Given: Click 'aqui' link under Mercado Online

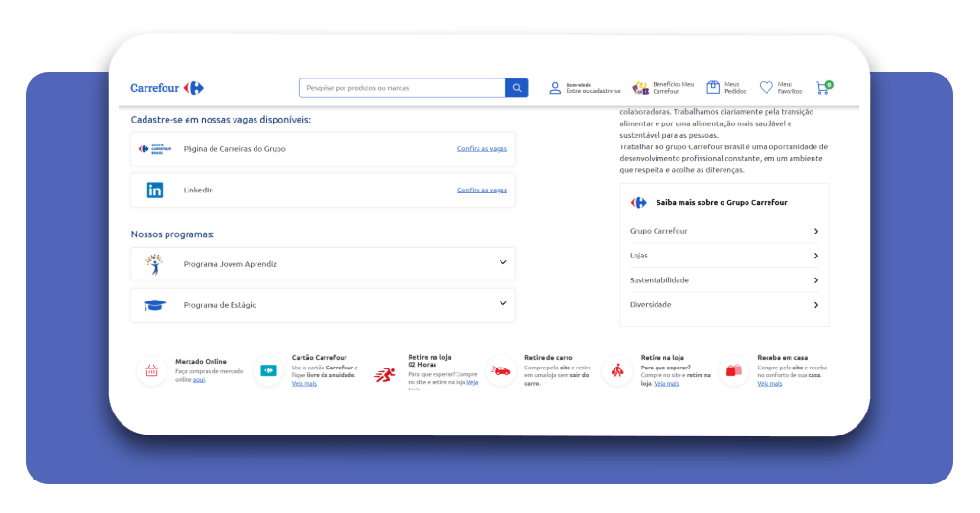Looking at the screenshot, I should [199, 380].
